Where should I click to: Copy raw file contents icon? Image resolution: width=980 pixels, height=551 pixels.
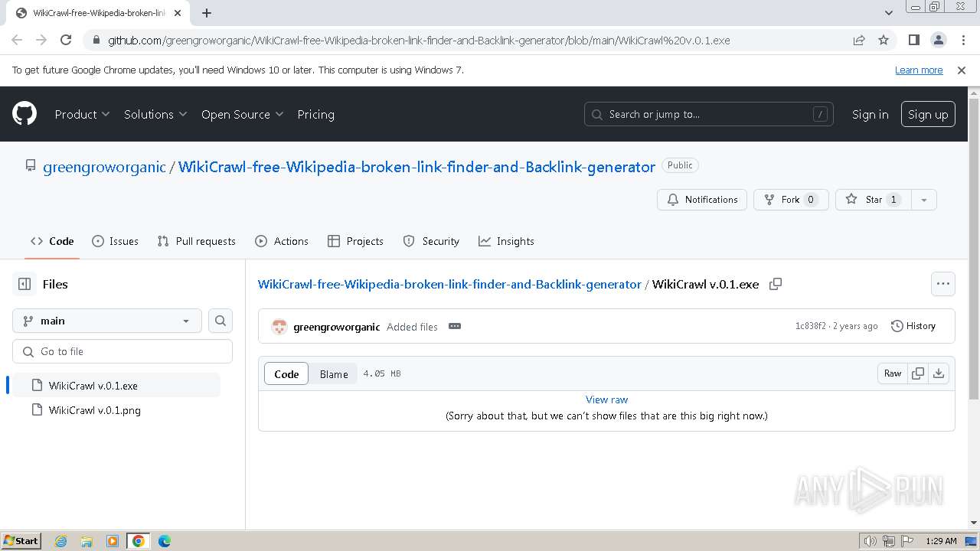point(917,373)
